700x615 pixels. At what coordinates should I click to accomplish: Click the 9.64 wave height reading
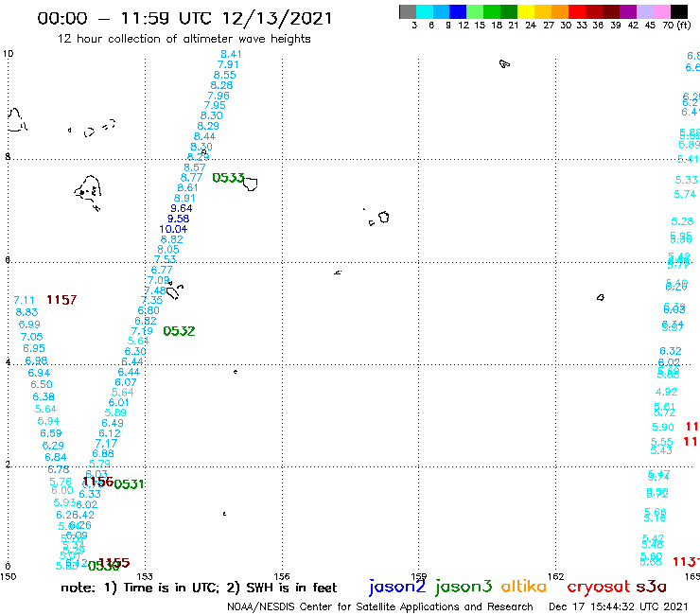(x=182, y=208)
